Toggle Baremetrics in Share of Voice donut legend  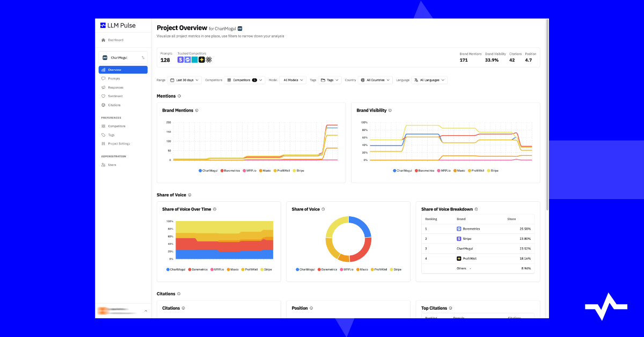328,269
